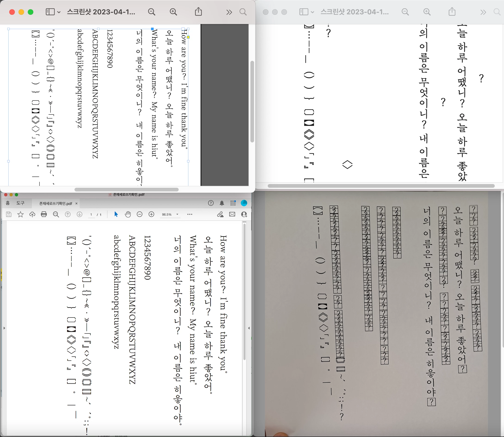The image size is (504, 437).
Task: Open find text magnifier in Acrobat
Action: 56,214
